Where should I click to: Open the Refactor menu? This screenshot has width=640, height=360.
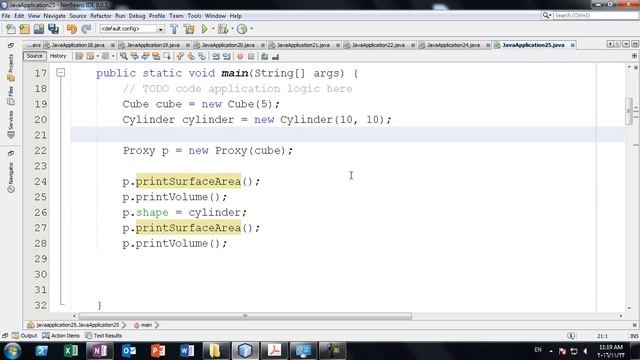(x=100, y=16)
